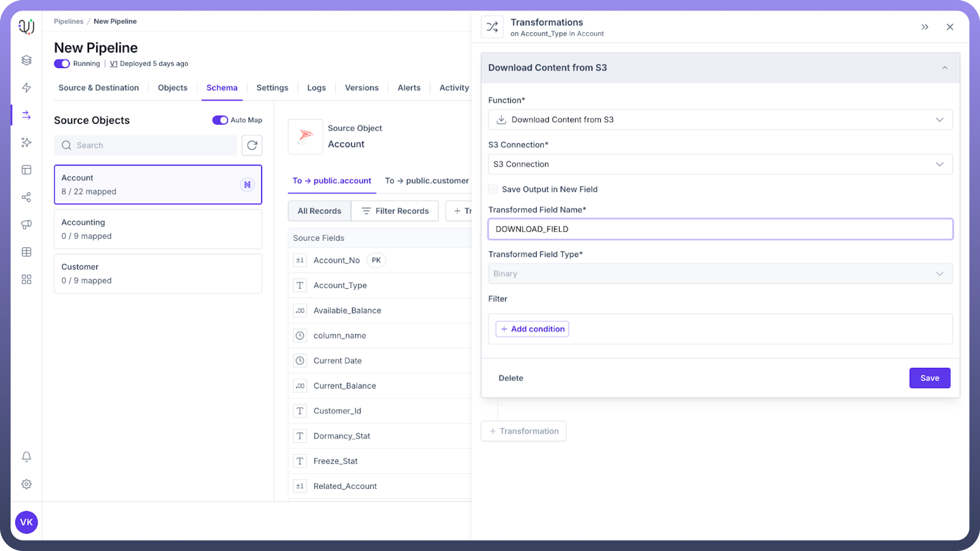Check Save Output in New Field
980x551 pixels.
pos(493,189)
